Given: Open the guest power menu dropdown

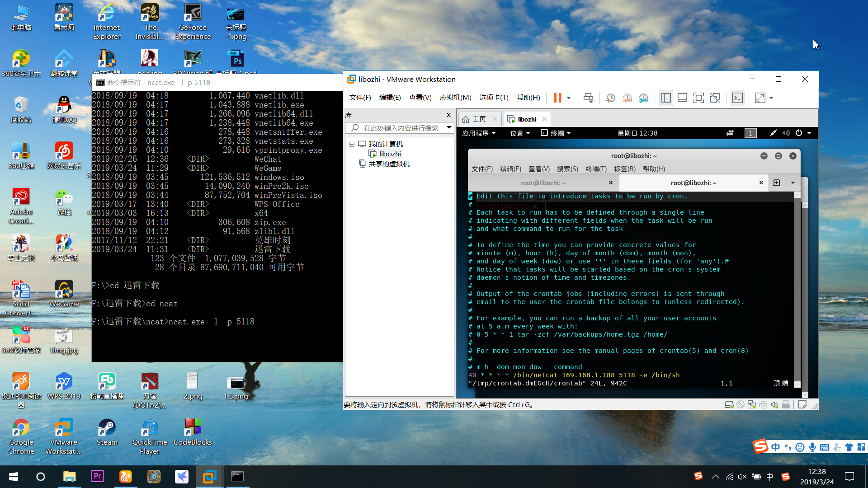Looking at the screenshot, I should (x=809, y=133).
